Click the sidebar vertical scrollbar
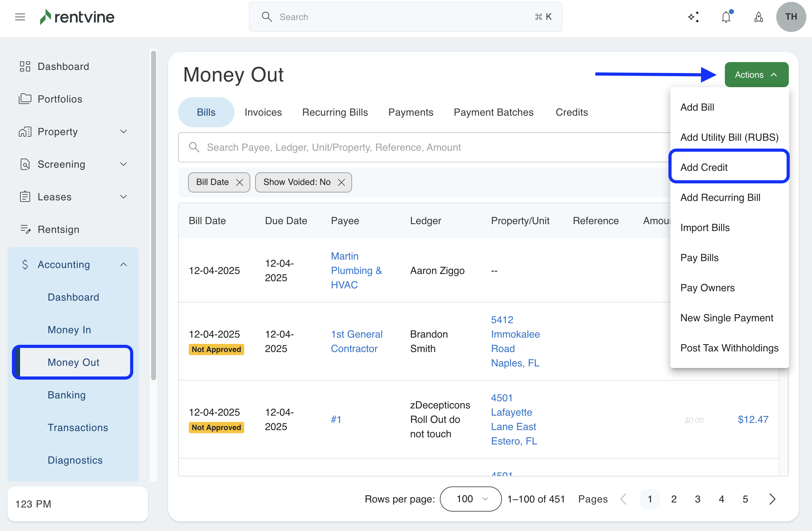812x531 pixels. (x=154, y=215)
